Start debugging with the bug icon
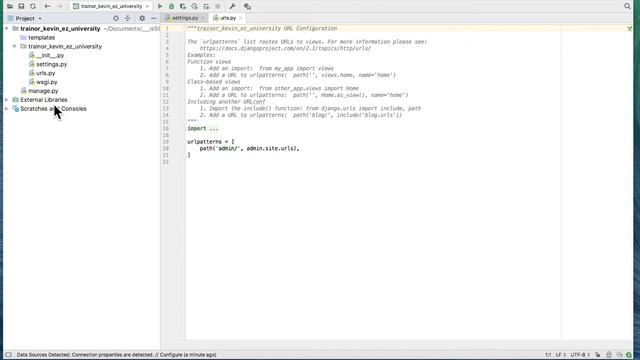 tap(171, 7)
